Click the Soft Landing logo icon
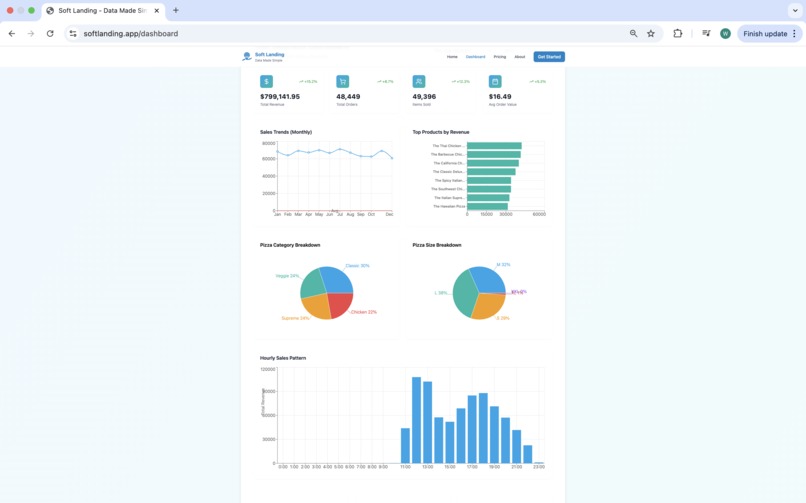 [247, 57]
